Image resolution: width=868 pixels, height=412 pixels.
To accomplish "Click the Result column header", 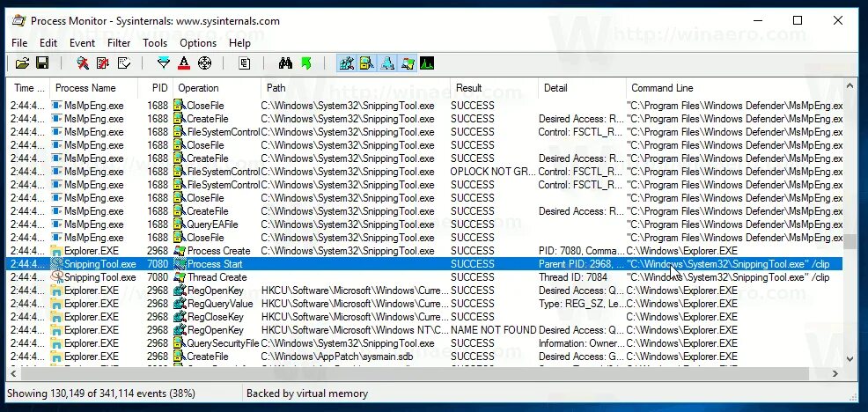I will click(494, 87).
